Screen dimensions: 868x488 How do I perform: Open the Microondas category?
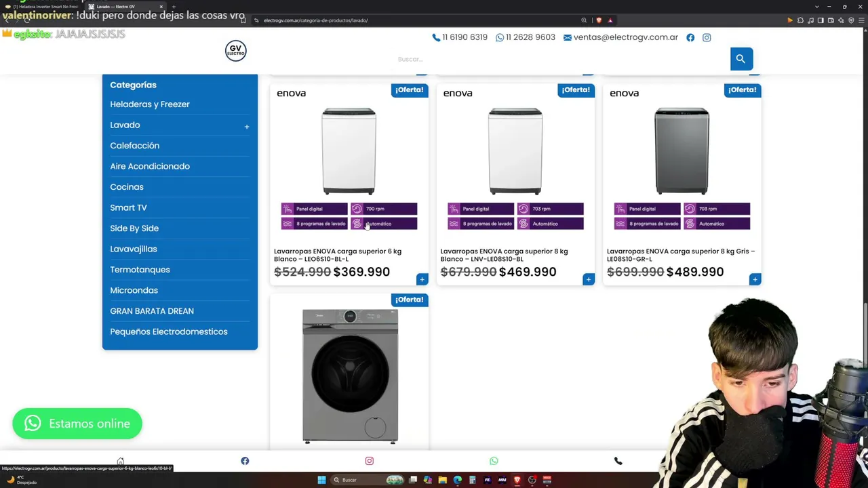click(134, 290)
